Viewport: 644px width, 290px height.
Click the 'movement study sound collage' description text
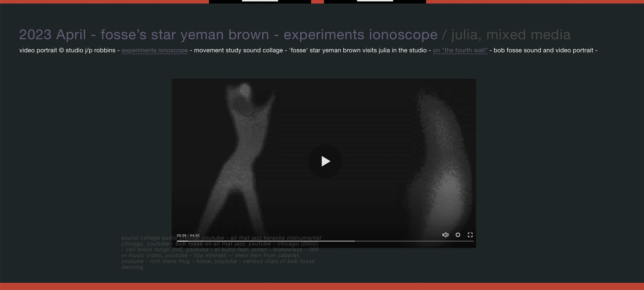pos(238,50)
